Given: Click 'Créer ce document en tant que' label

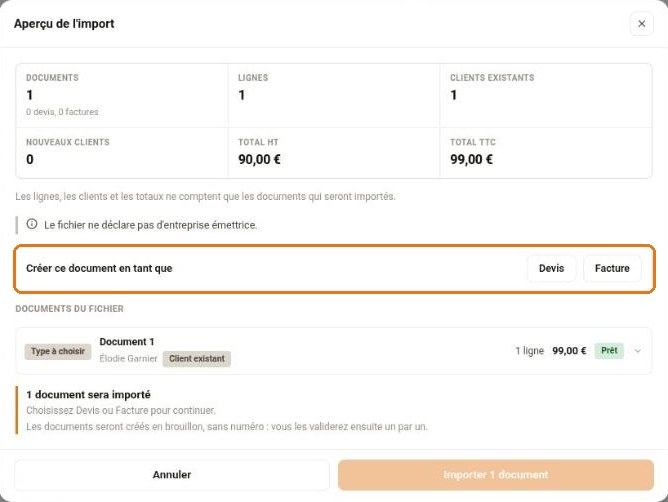Looking at the screenshot, I should pyautogui.click(x=99, y=268).
